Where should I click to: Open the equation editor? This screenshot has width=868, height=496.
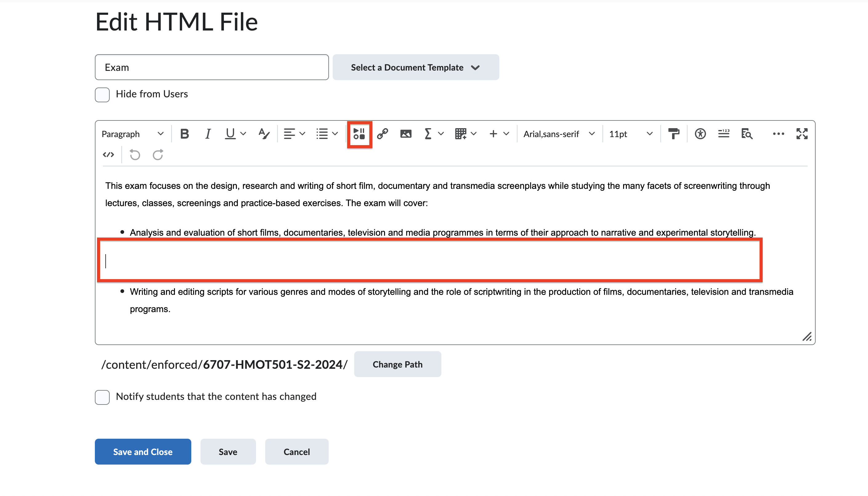pos(428,133)
